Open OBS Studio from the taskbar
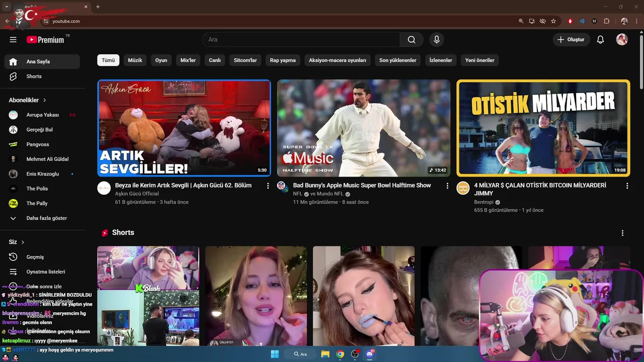 pyautogui.click(x=355, y=354)
